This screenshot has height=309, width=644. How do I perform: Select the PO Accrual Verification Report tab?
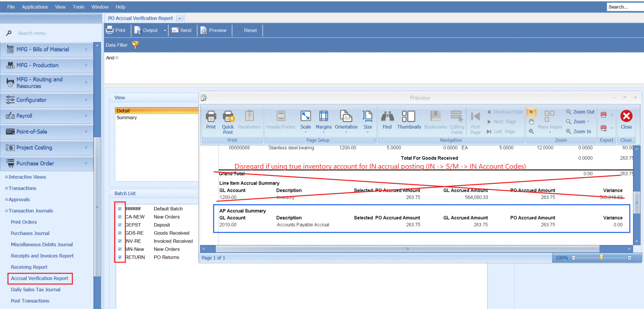tap(140, 18)
